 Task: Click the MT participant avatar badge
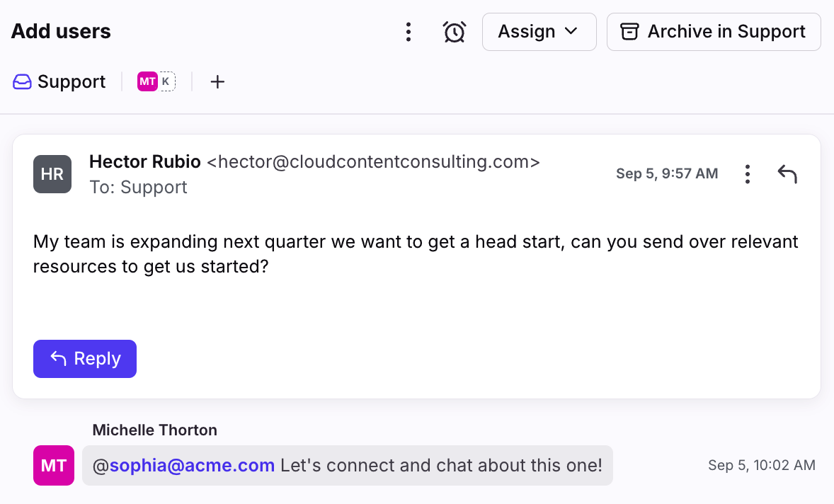pos(147,81)
